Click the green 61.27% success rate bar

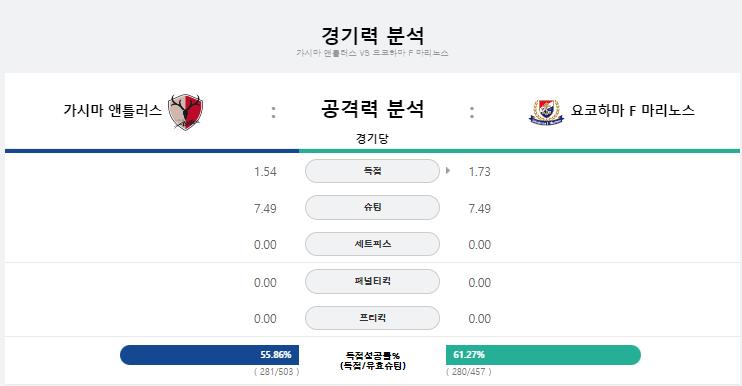[x=543, y=355]
